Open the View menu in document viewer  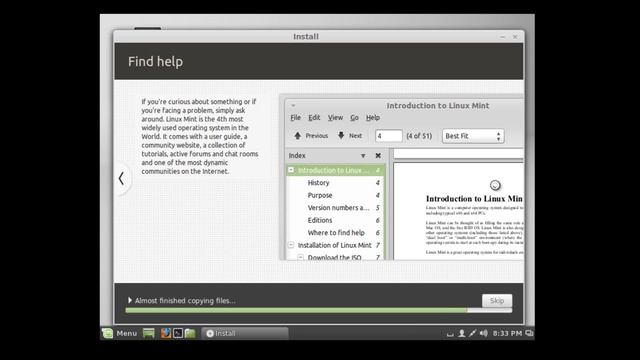(x=335, y=118)
